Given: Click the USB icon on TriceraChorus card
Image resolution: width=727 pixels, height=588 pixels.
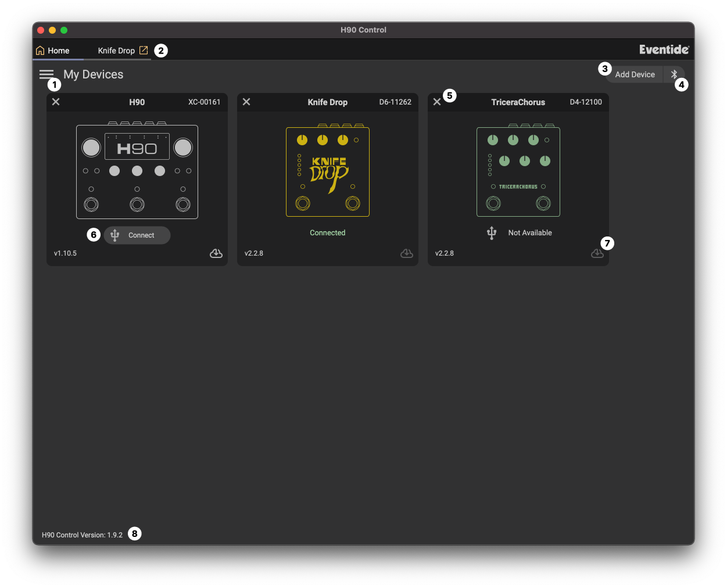Looking at the screenshot, I should click(492, 233).
